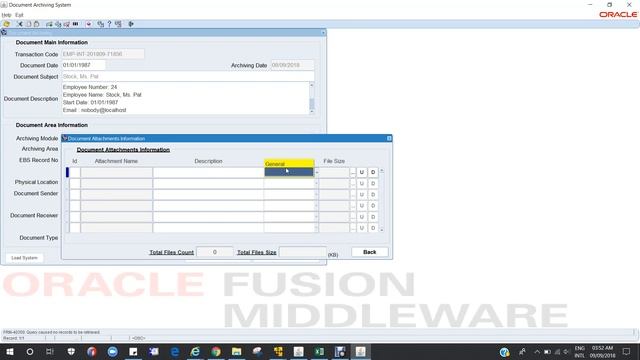The height and width of the screenshot is (360, 640).
Task: Click the Back button
Action: (370, 252)
